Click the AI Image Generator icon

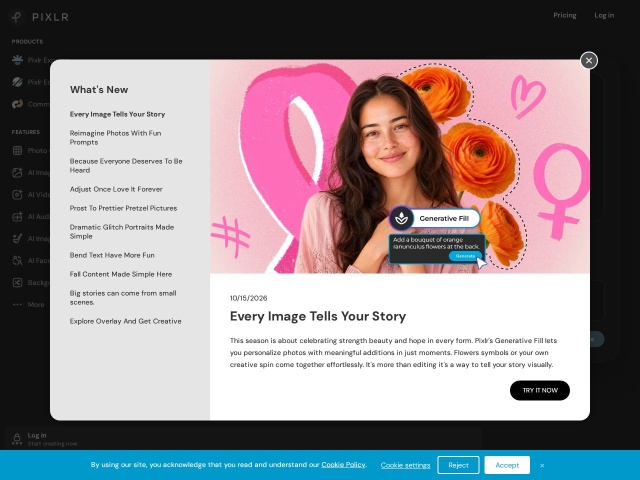click(x=17, y=173)
